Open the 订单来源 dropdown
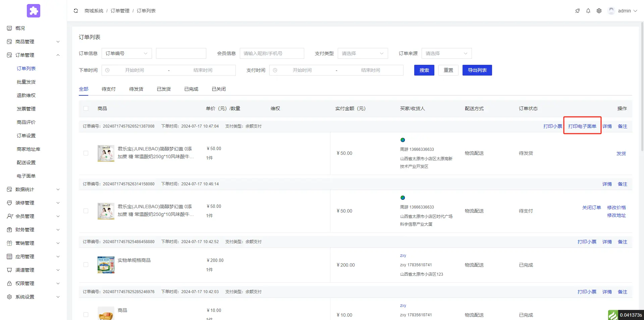The height and width of the screenshot is (320, 644). click(446, 53)
